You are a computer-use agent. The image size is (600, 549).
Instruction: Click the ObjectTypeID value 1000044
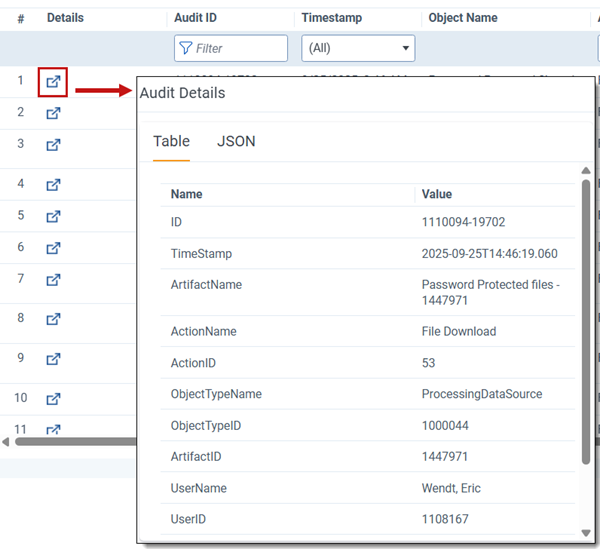coord(445,425)
